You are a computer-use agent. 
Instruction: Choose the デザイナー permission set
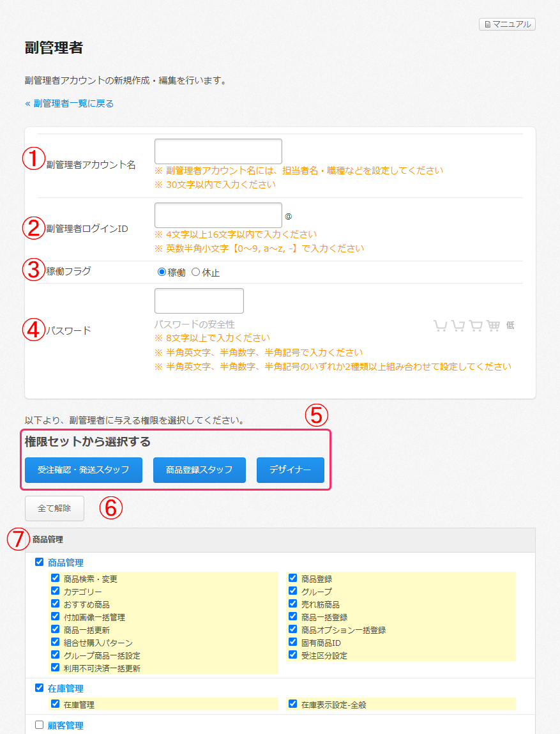[290, 470]
